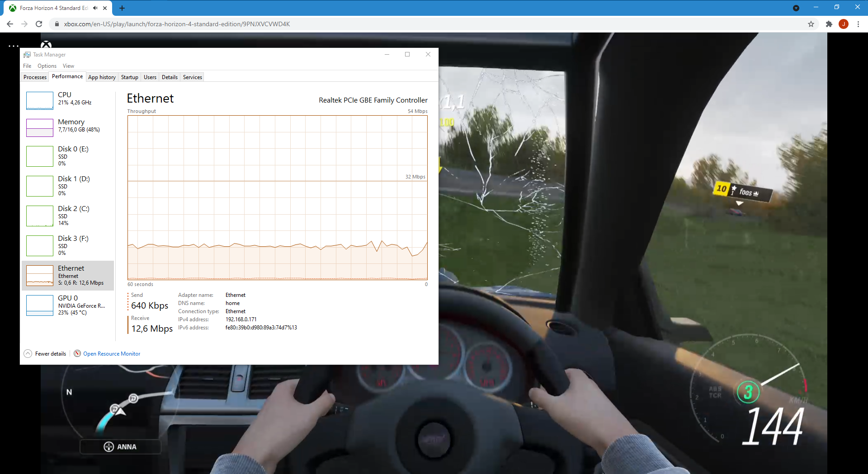Screen dimensions: 868x474
Task: Go forward in browser history
Action: (x=24, y=24)
